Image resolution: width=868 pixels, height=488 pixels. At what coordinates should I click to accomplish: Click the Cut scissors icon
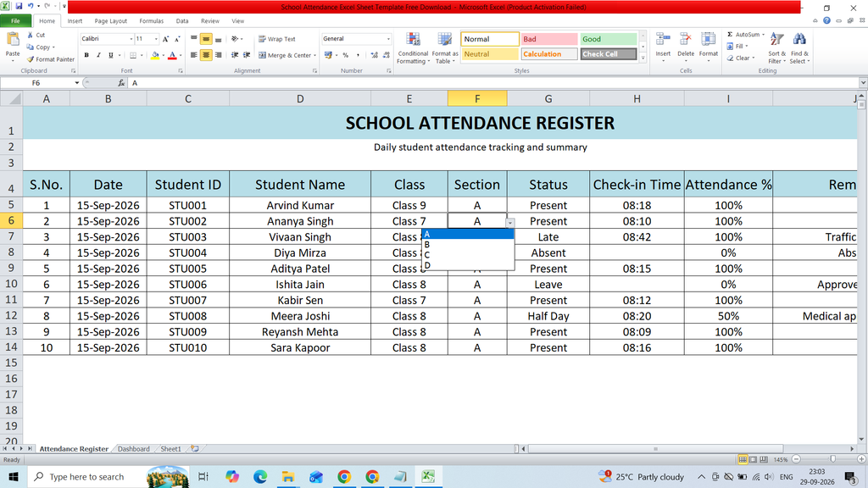click(x=31, y=35)
